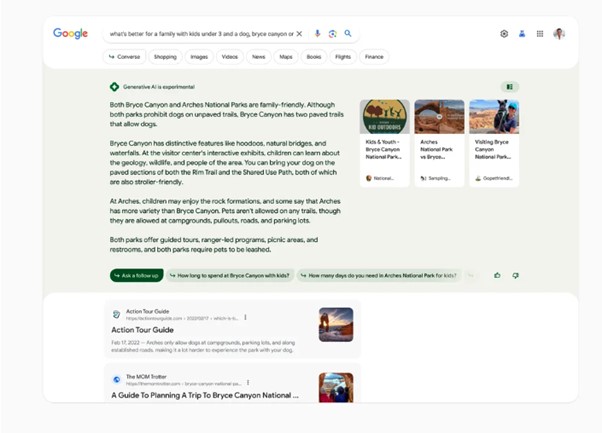Click the Google logo

[70, 33]
